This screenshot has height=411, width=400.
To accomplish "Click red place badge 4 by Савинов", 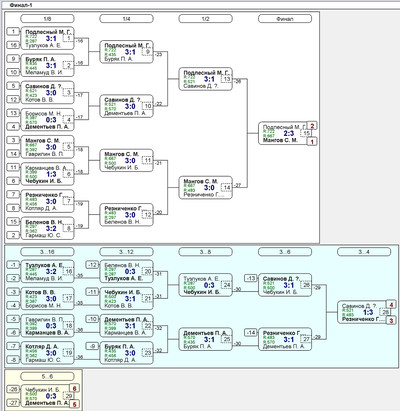I will coord(391,304).
